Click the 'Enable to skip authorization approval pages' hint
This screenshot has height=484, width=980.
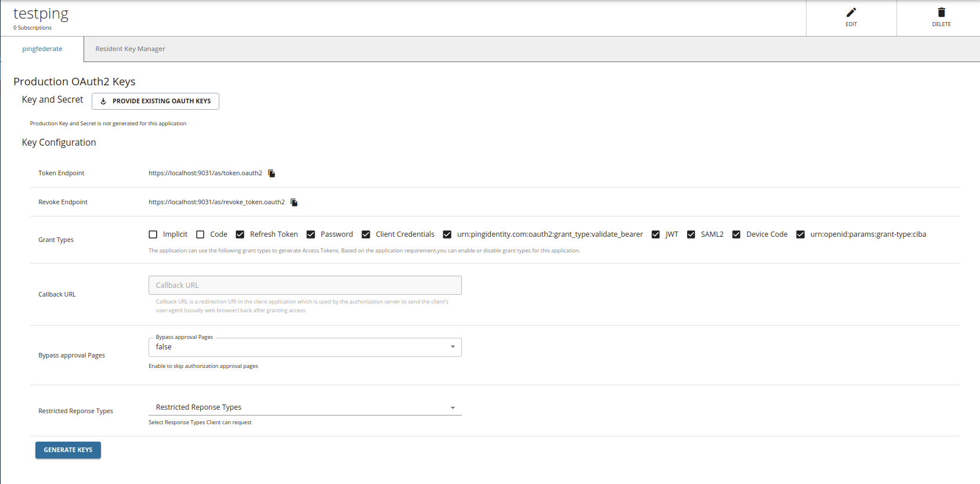pos(203,366)
